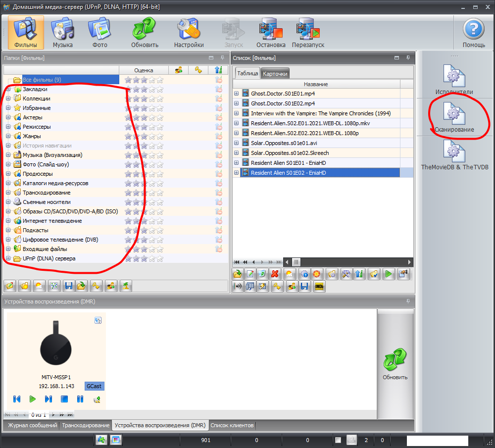The height and width of the screenshot is (448, 495).
Task: Click the IMDb icon in list toolbar
Action: (x=319, y=286)
